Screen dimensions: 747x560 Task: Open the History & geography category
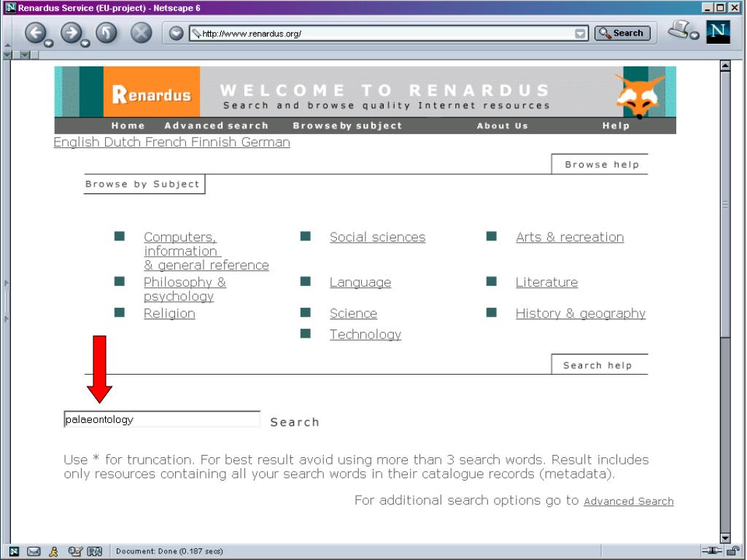581,314
